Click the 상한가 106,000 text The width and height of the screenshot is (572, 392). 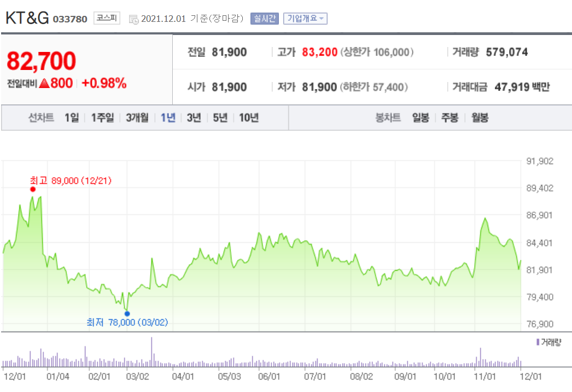(x=377, y=52)
